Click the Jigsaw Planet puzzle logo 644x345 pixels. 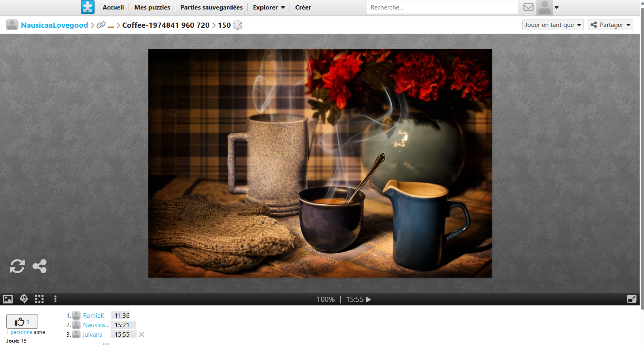coord(87,7)
